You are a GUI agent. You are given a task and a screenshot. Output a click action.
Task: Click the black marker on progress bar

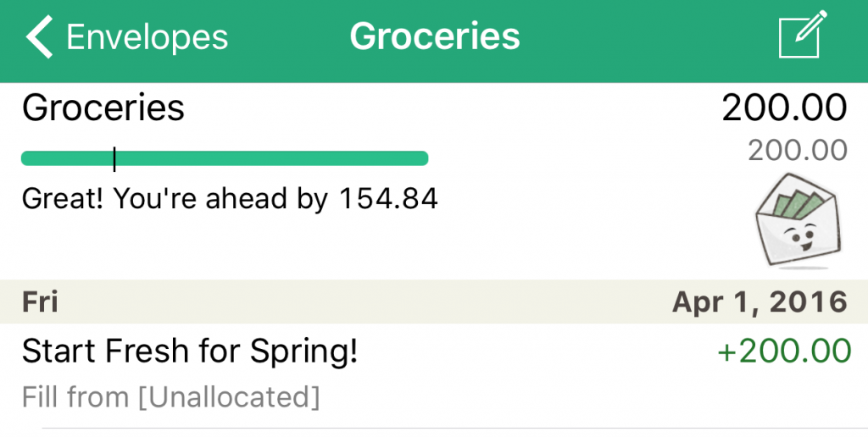pos(114,159)
